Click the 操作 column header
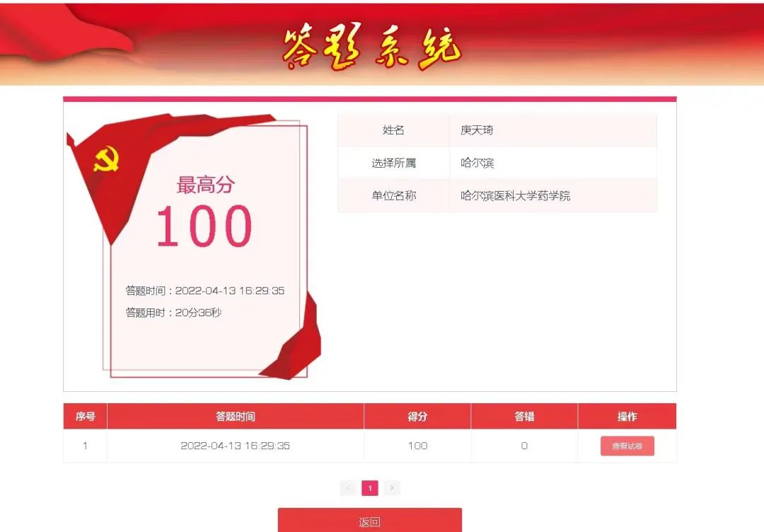Screen dimensions: 764x532 click(x=627, y=417)
